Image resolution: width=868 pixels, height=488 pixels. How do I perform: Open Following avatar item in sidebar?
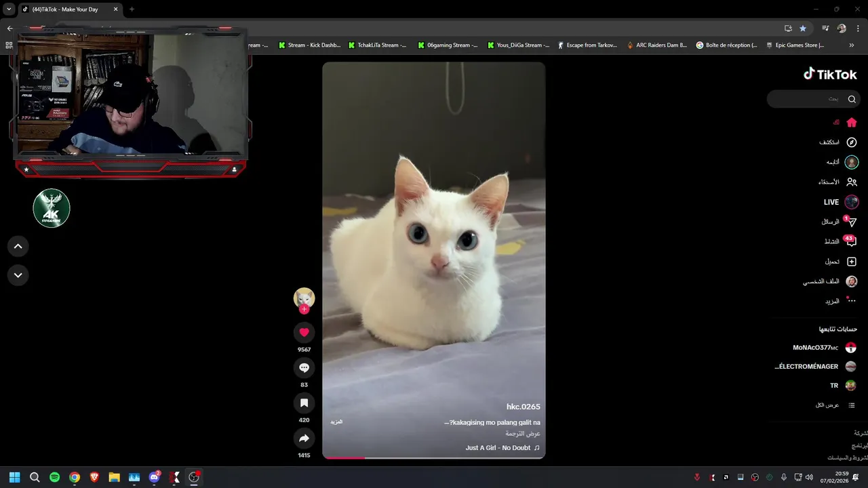(x=852, y=162)
